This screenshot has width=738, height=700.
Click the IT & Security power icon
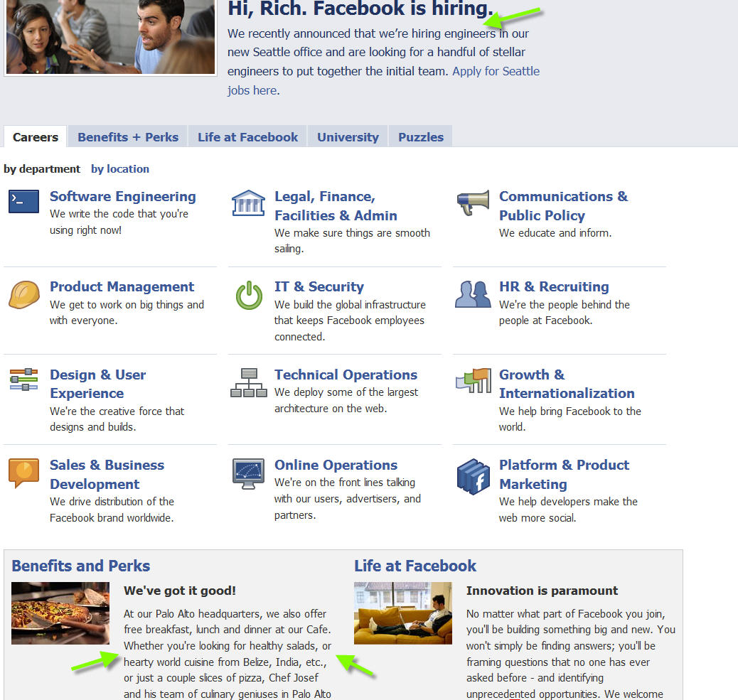coord(249,296)
